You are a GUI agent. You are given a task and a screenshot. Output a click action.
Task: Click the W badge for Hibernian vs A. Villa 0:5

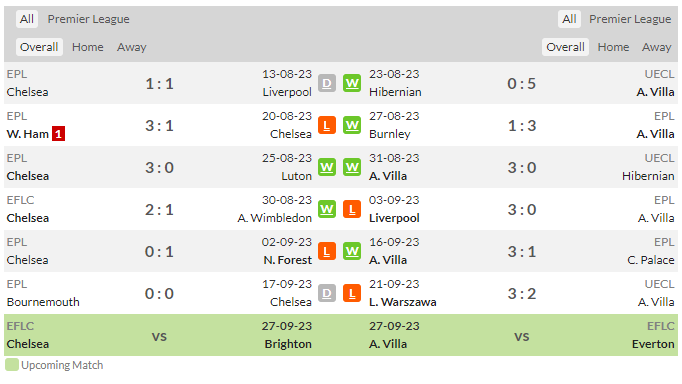click(x=352, y=83)
